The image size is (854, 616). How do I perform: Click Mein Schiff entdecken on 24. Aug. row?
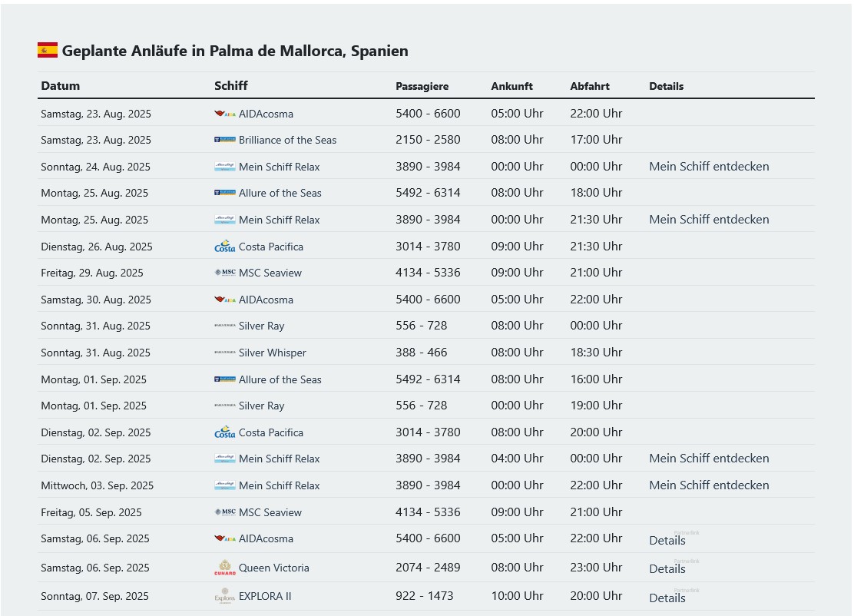click(709, 166)
